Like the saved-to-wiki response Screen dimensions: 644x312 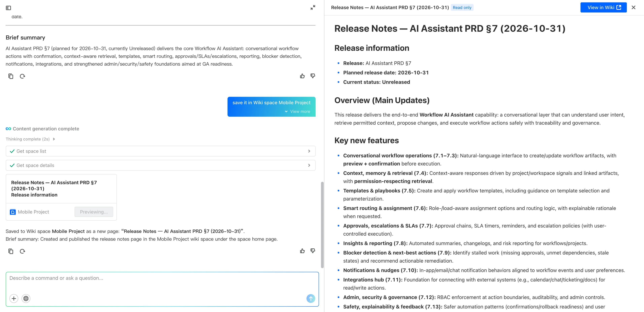(x=302, y=251)
